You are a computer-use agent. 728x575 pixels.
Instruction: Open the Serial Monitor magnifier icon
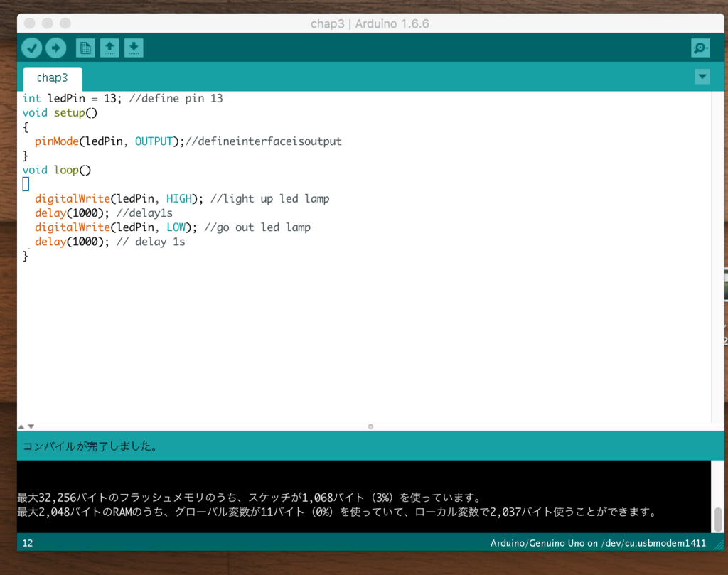coord(700,48)
